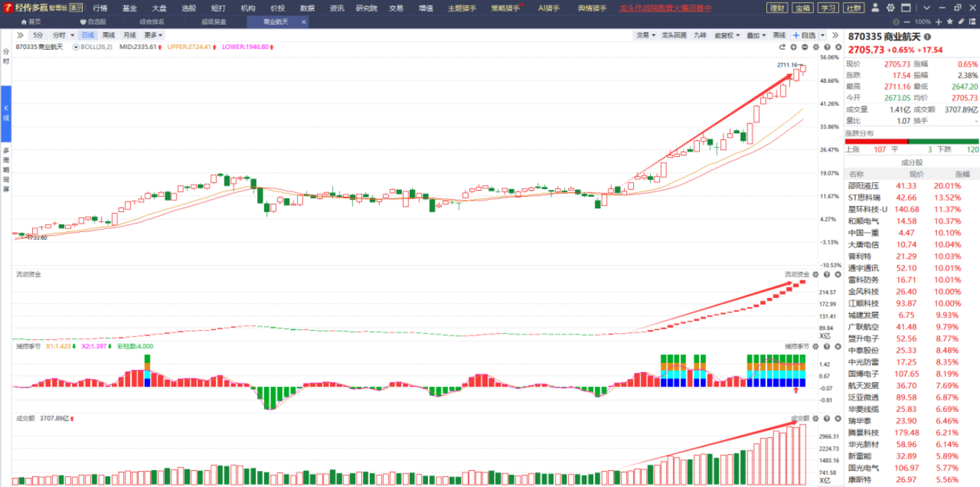Switch to the 超级复盘 tab
This screenshot has height=487, width=980.
pos(214,22)
